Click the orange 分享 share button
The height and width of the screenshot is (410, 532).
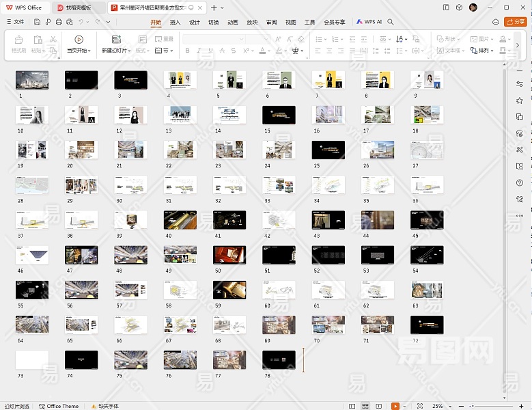(x=515, y=22)
